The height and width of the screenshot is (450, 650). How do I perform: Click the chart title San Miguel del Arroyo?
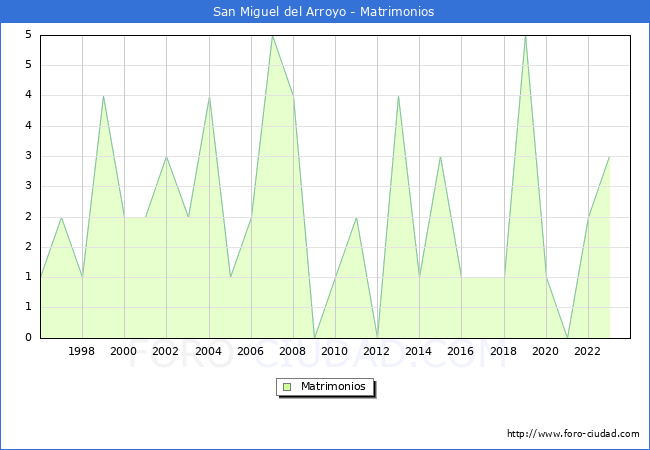pos(324,12)
